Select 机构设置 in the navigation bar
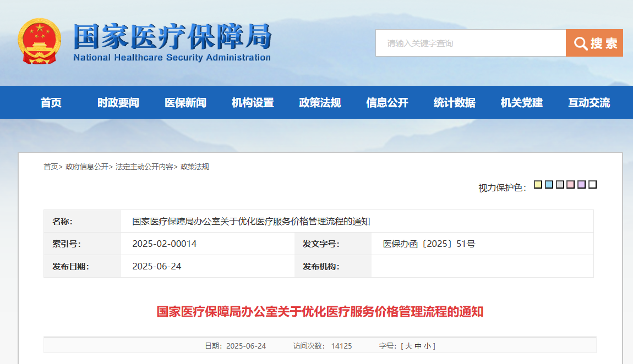Image resolution: width=633 pixels, height=364 pixels. [253, 103]
